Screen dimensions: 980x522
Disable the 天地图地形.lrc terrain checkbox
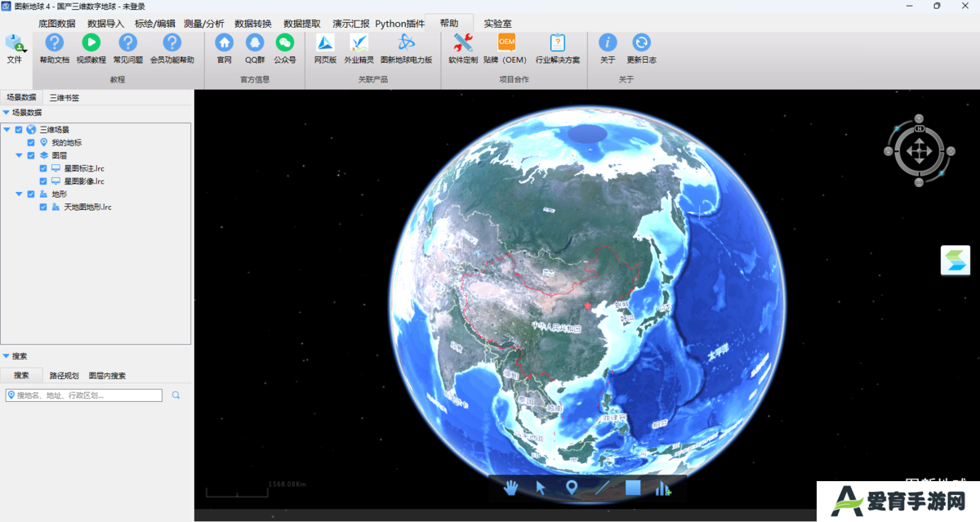pos(43,207)
